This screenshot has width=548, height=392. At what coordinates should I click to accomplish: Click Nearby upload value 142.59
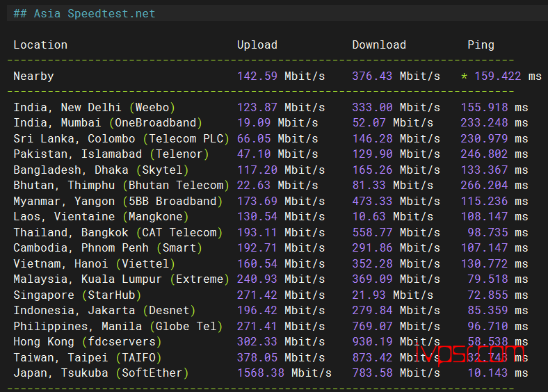click(x=257, y=76)
